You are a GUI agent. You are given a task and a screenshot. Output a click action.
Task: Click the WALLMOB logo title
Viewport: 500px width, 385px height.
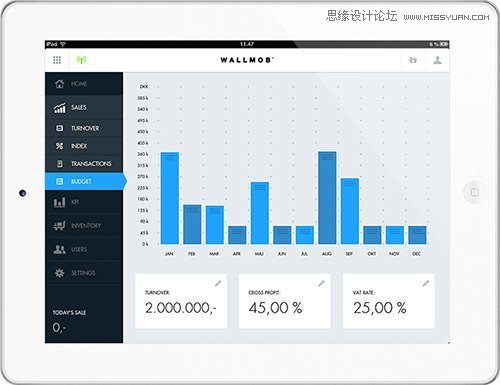(x=247, y=60)
